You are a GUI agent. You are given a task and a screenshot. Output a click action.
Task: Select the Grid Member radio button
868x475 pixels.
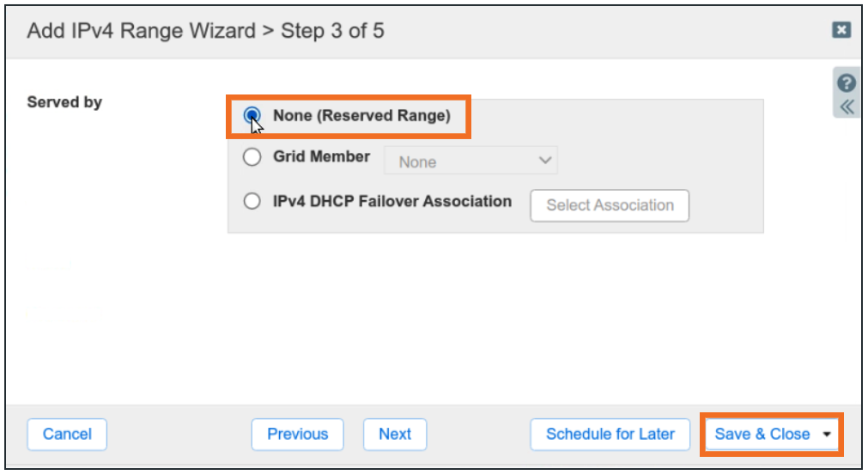click(x=252, y=157)
